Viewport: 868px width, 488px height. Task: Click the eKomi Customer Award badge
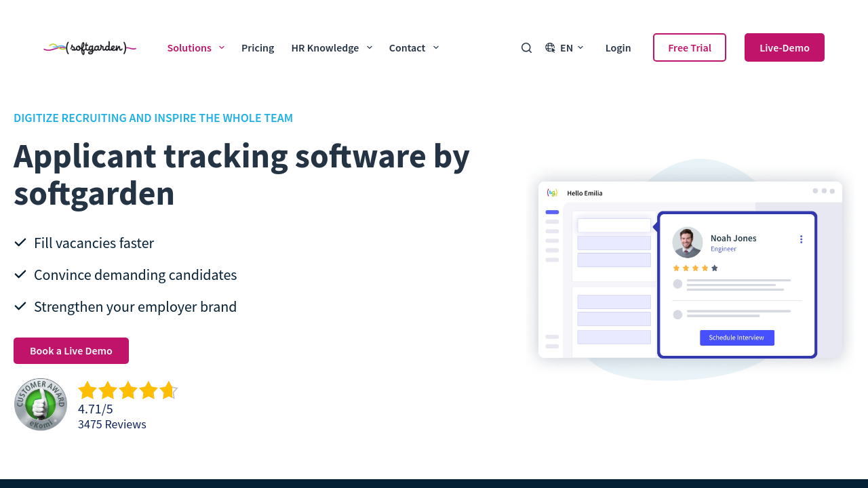point(41,405)
